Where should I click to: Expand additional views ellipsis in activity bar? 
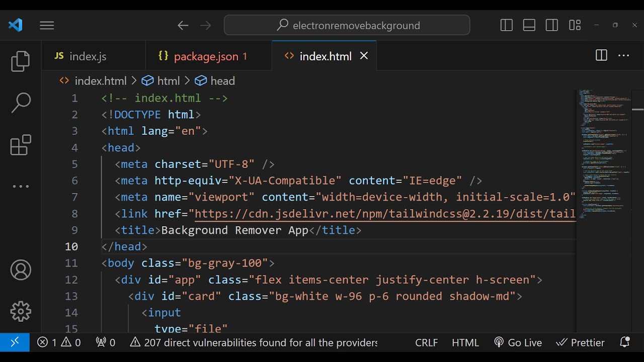tap(21, 187)
